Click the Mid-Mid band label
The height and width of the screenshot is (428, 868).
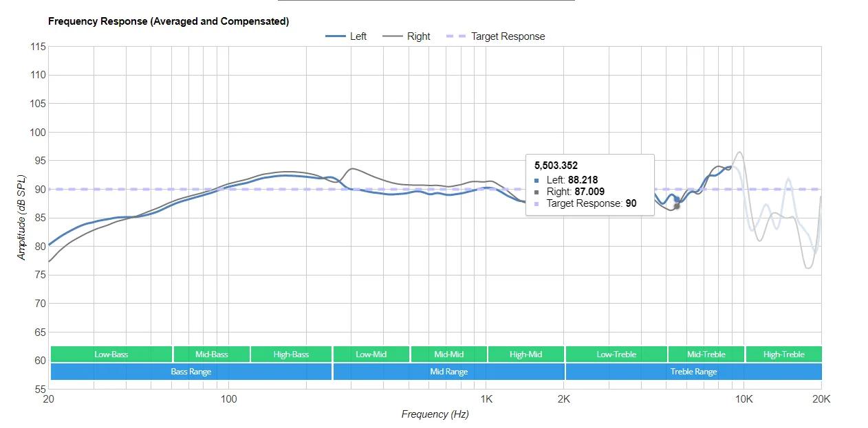pos(448,354)
